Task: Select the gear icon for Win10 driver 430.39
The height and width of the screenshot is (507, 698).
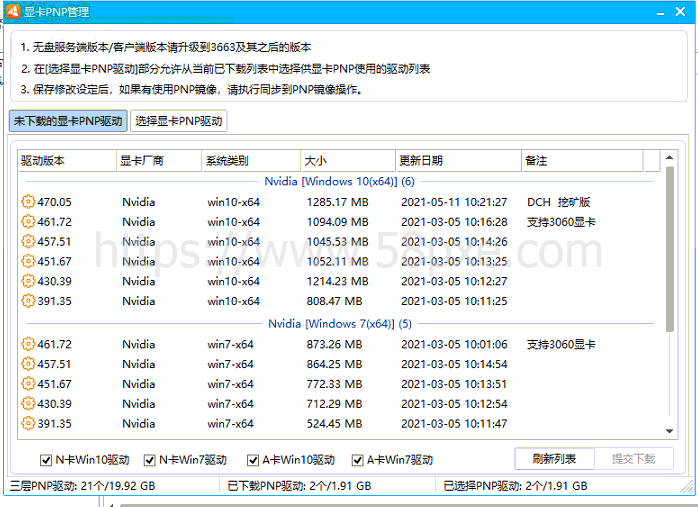Action: (28, 281)
